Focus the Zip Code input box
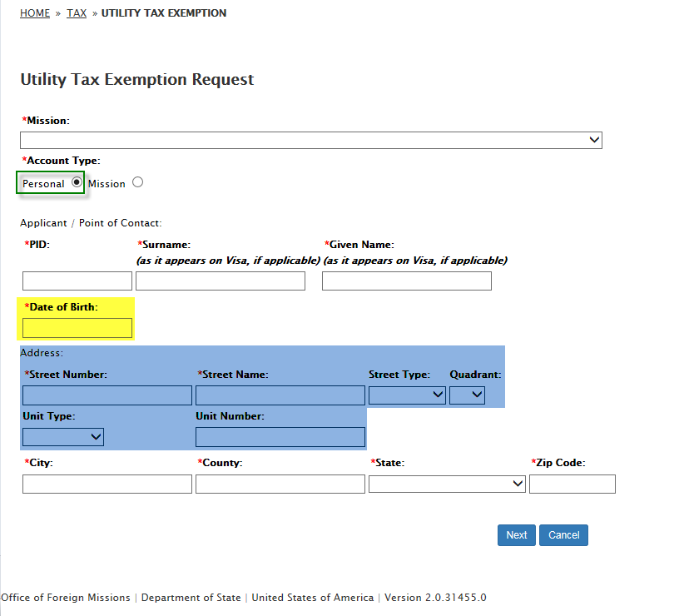 (572, 484)
